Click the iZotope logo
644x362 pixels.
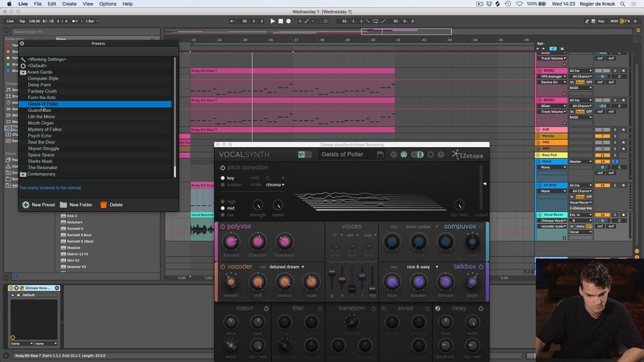tap(468, 155)
